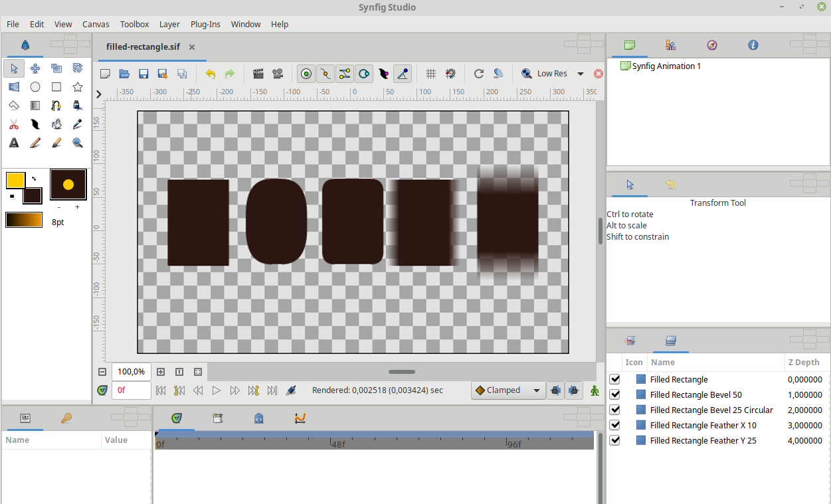
Task: Expand the rulers toggle arrow
Action: [x=99, y=94]
